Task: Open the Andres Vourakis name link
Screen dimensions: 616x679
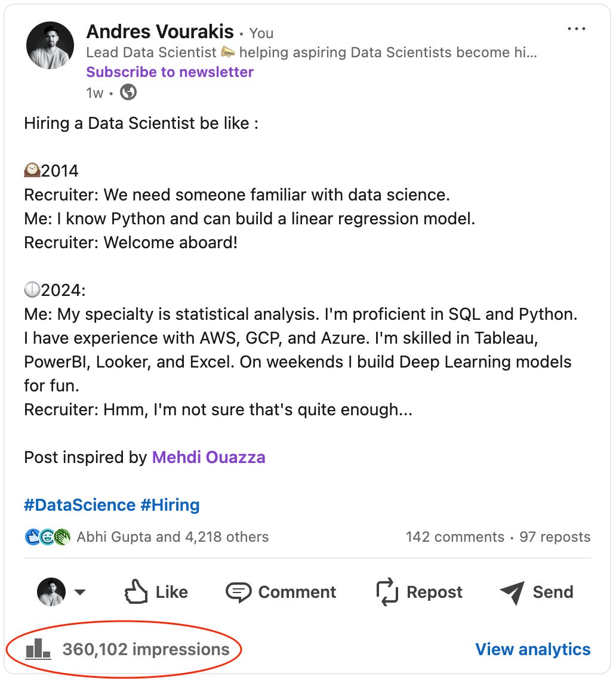Action: [160, 32]
